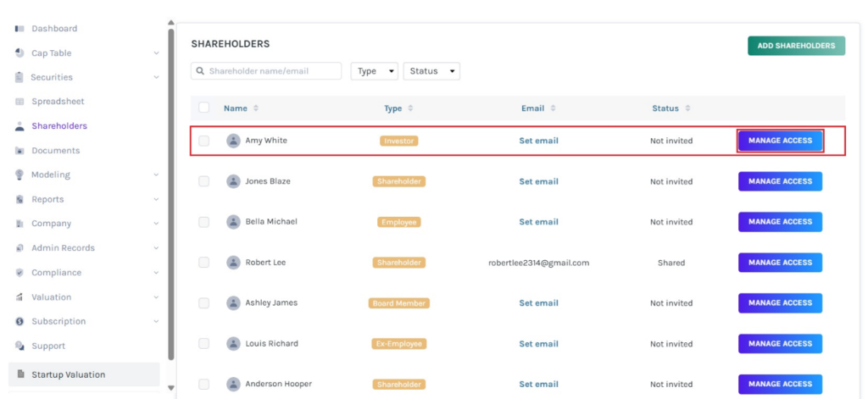Click the Spreadsheet grid icon
This screenshot has width=868, height=399.
19,102
